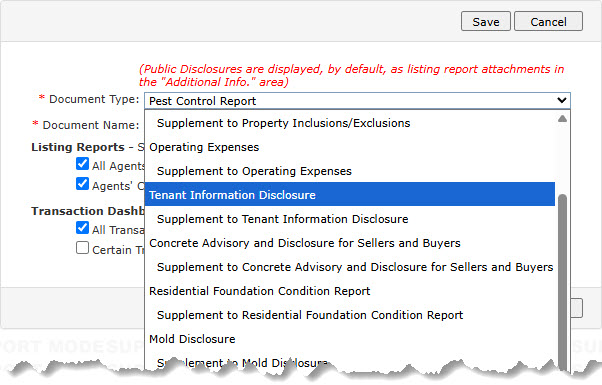Select Supplement to Tenant Information Disclosure

click(x=350, y=219)
